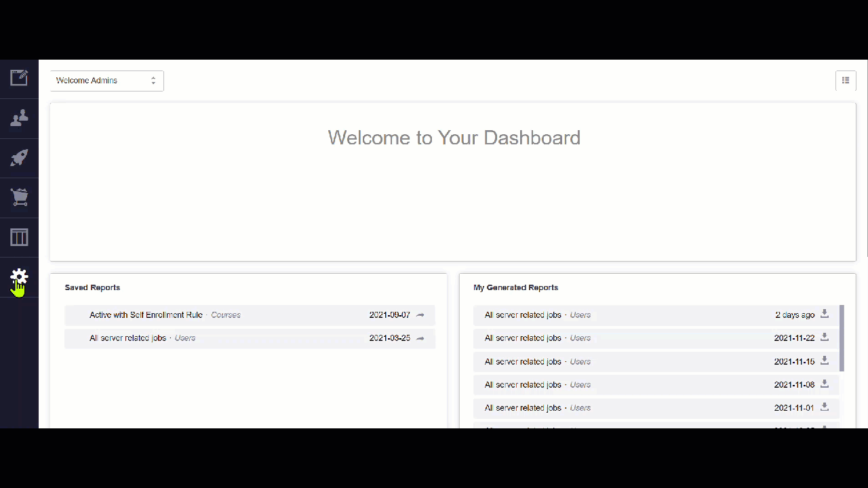The image size is (868, 488).
Task: Select the generated report dated 2021-11-08
Action: point(656,384)
